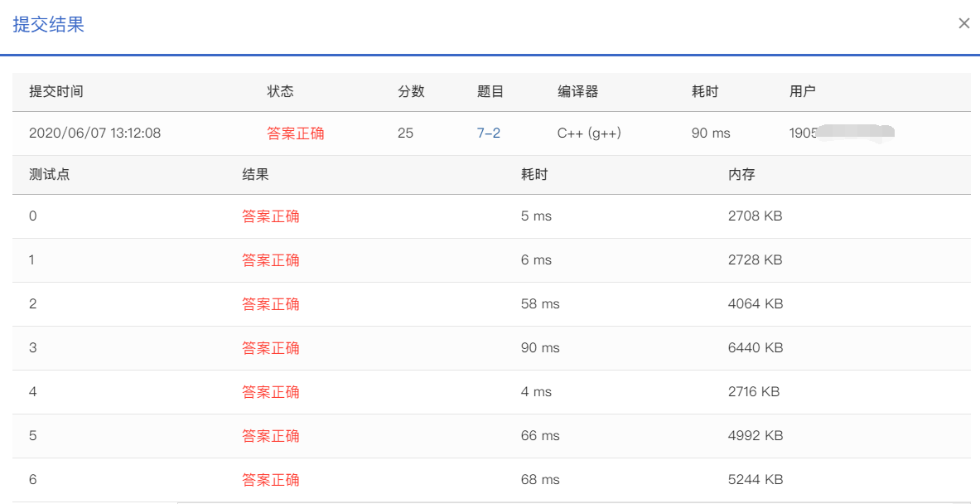The image size is (980, 504).
Task: Click test point number 0
Action: [x=33, y=216]
